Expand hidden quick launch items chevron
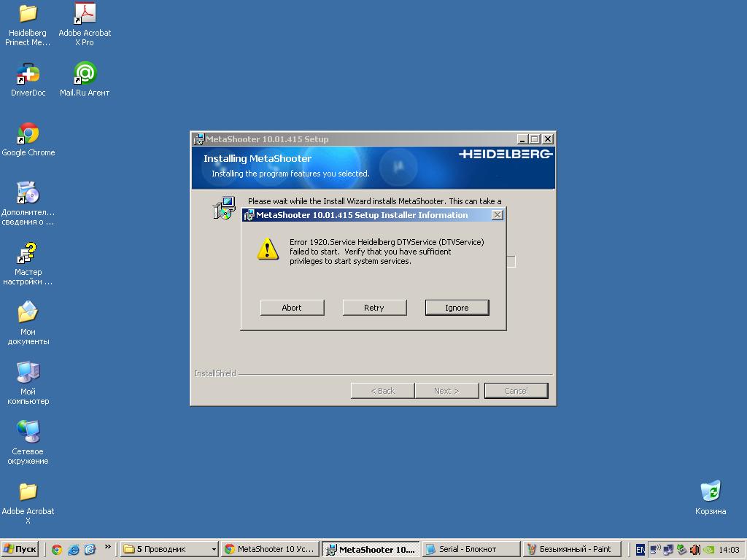The image size is (747, 560). click(x=108, y=547)
